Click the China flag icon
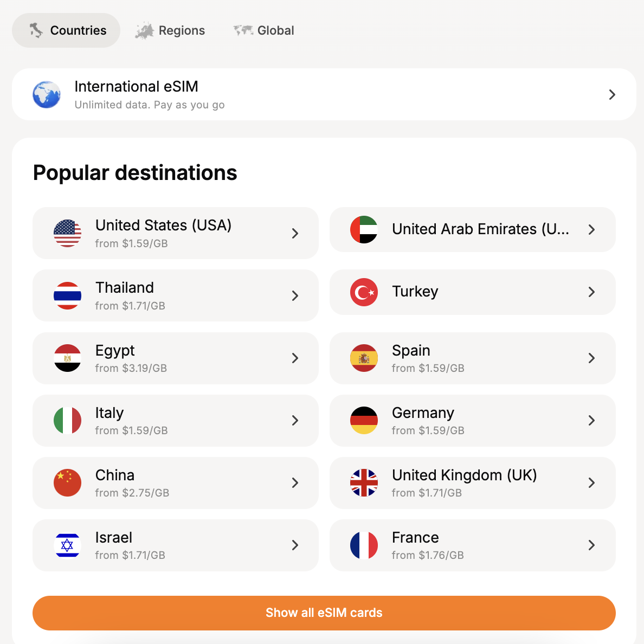The width and height of the screenshot is (644, 644). tap(67, 482)
